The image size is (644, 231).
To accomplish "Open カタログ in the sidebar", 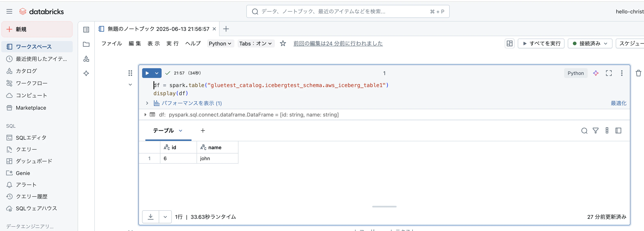I will pyautogui.click(x=37, y=71).
